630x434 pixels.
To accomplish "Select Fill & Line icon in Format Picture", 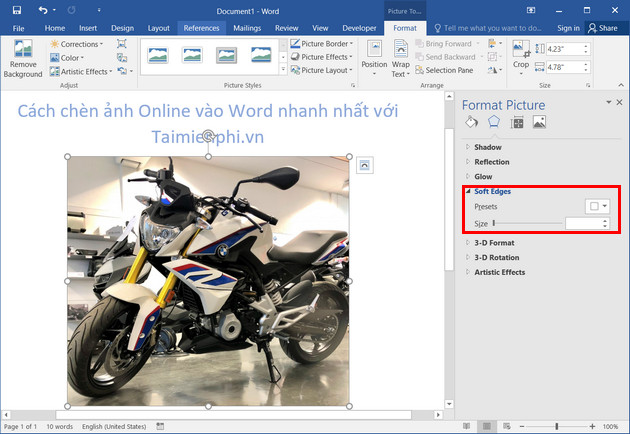I will point(471,122).
